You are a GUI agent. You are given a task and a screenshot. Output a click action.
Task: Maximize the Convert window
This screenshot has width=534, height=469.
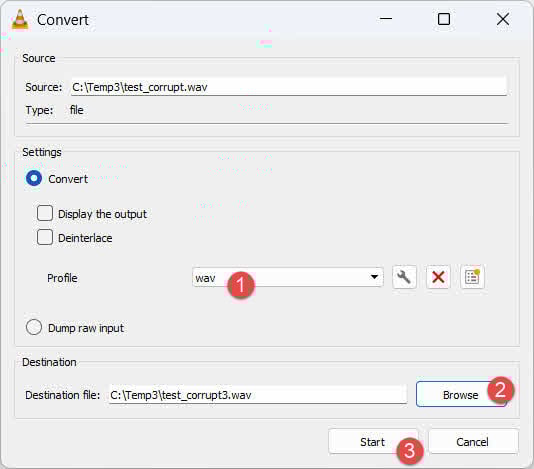444,19
